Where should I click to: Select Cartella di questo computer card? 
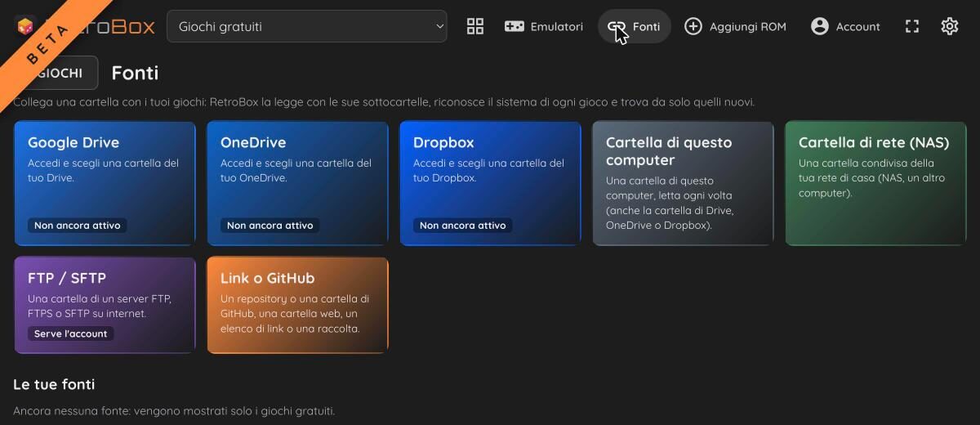[x=683, y=183]
